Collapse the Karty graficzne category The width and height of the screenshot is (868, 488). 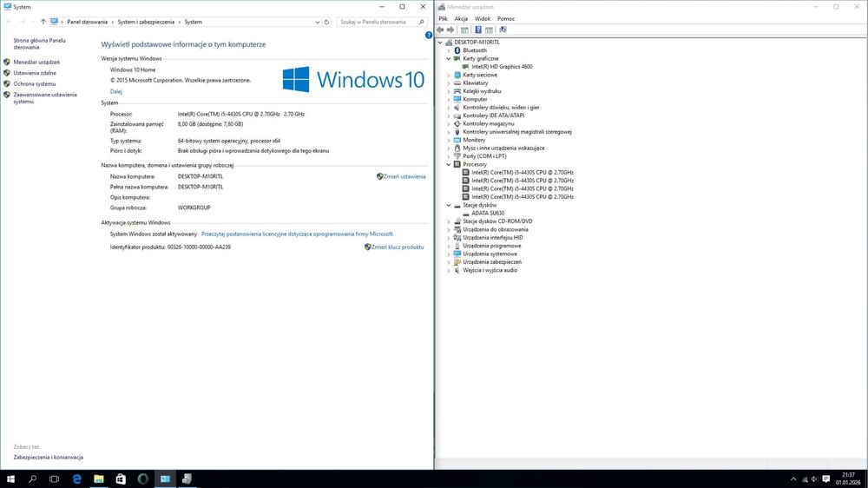coord(449,59)
